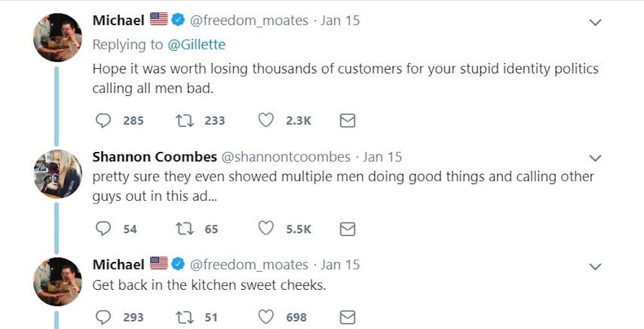Screen dimensions: 644x329
Task: Reply to Michael's first tweet about Gillette
Action: (x=103, y=120)
